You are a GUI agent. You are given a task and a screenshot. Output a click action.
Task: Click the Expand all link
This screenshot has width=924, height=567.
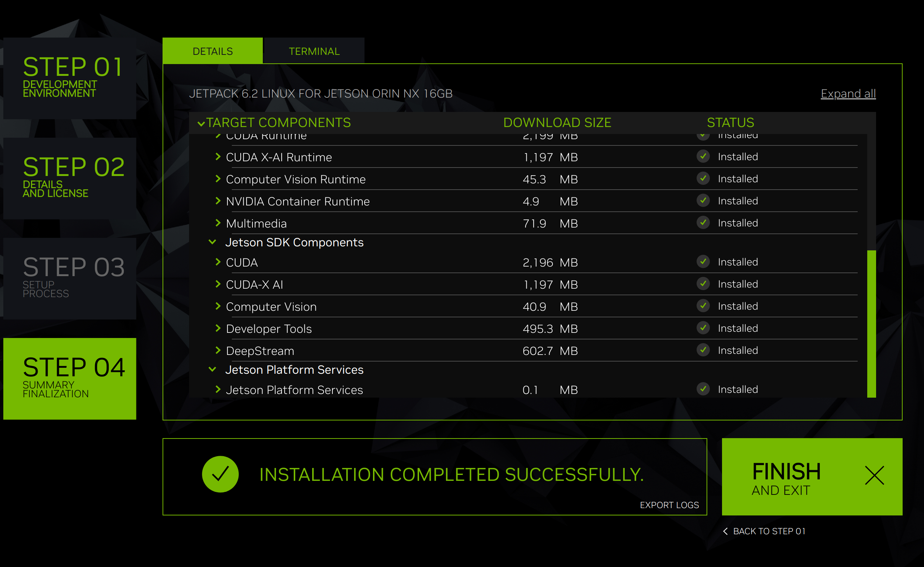click(x=848, y=94)
